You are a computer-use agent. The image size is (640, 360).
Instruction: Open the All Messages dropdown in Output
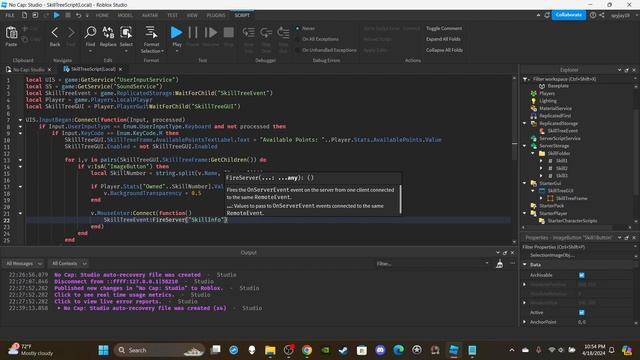(24, 264)
